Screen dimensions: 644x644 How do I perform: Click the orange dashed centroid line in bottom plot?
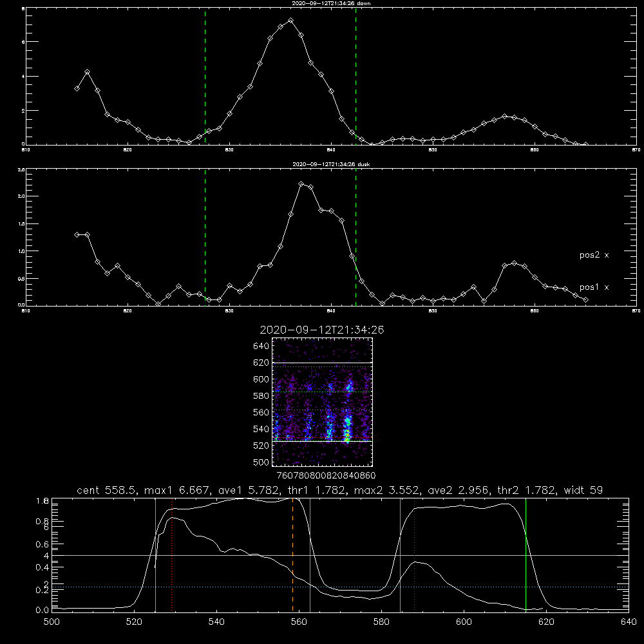(x=293, y=554)
